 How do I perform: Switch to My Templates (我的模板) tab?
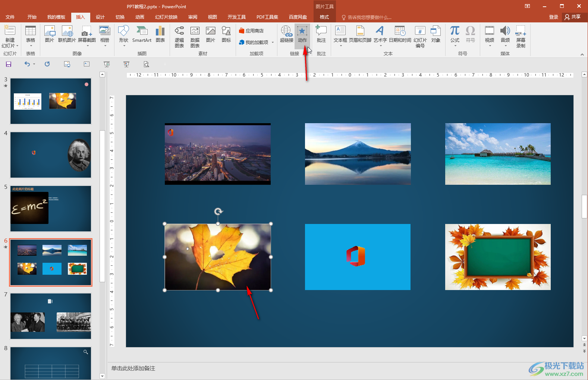(56, 17)
